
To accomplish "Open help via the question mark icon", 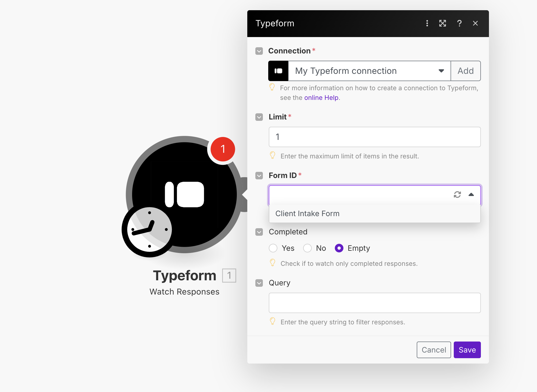I will (459, 23).
